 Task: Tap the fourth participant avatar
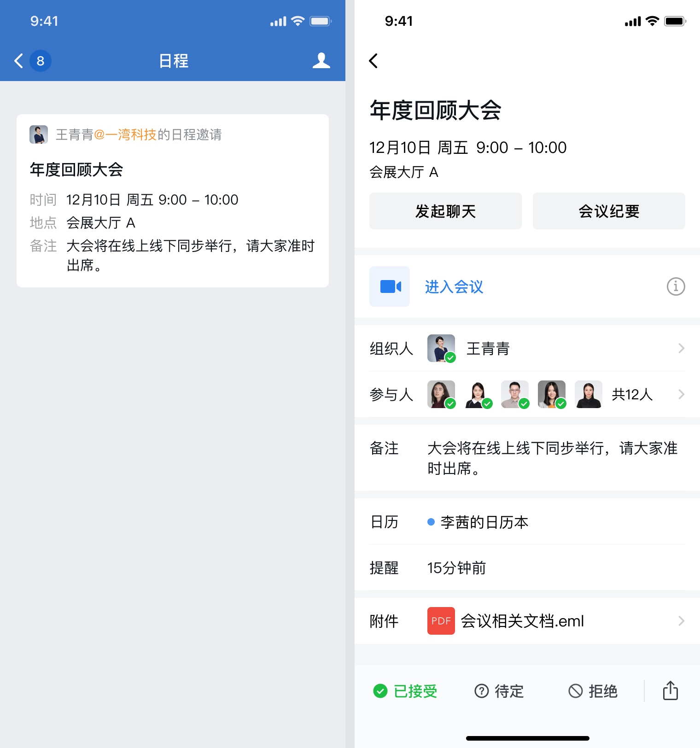pos(552,394)
